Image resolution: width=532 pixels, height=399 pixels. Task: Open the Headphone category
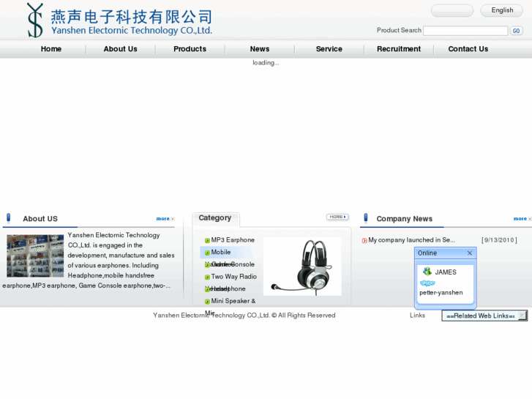pos(228,288)
